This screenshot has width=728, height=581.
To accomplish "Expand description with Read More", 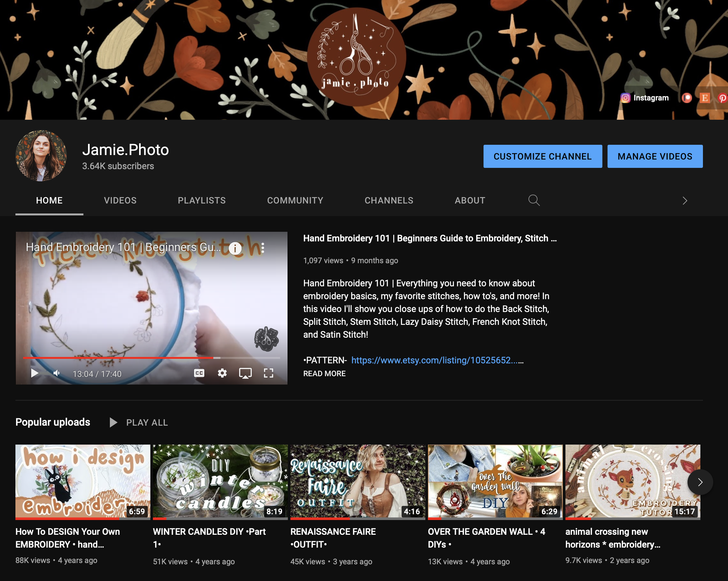I will pyautogui.click(x=324, y=374).
